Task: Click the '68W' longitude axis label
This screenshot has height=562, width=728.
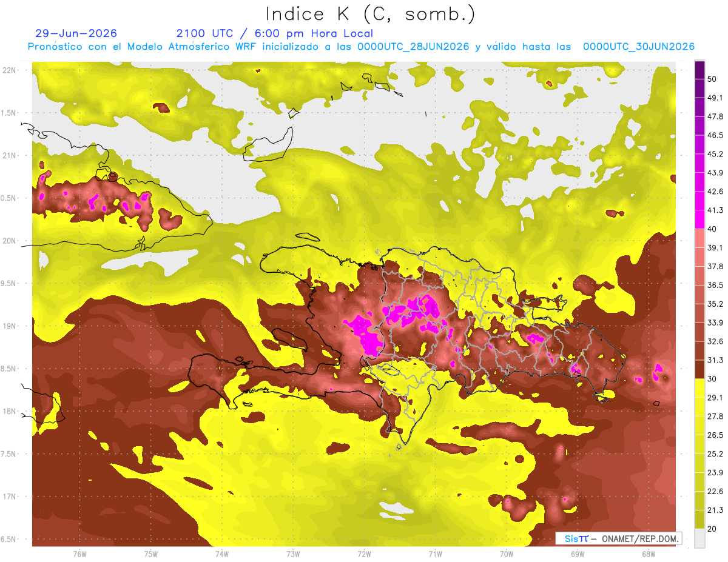Action: 649,554
